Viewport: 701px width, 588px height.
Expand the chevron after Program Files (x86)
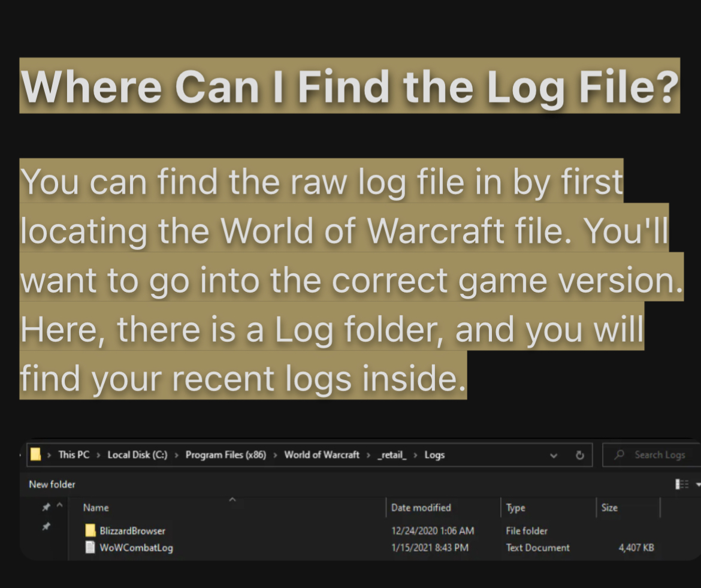coord(275,455)
